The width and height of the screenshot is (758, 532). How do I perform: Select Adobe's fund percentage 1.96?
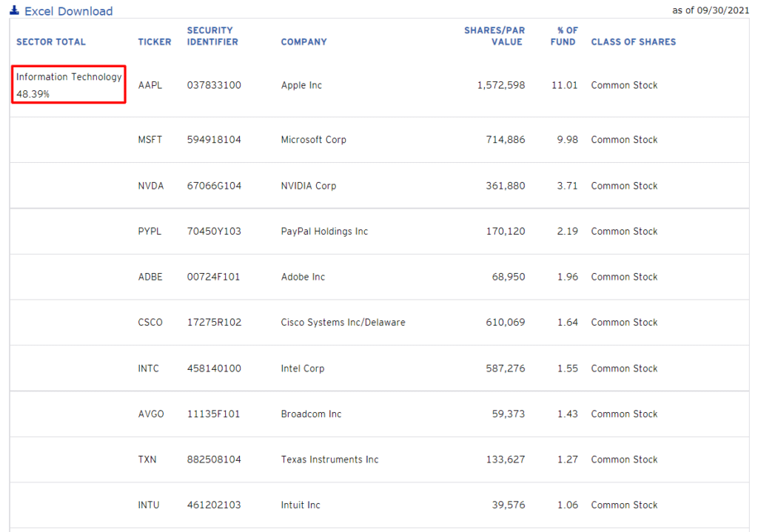point(568,277)
